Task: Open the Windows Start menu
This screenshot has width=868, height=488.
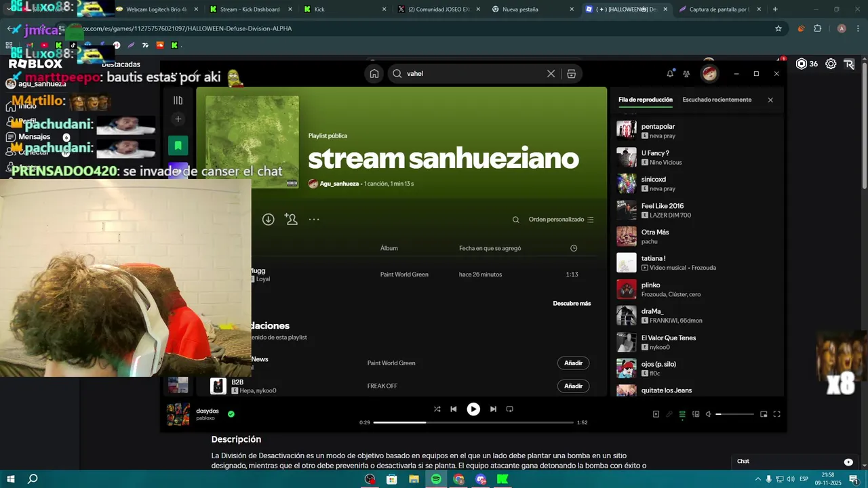Action: click(x=11, y=479)
